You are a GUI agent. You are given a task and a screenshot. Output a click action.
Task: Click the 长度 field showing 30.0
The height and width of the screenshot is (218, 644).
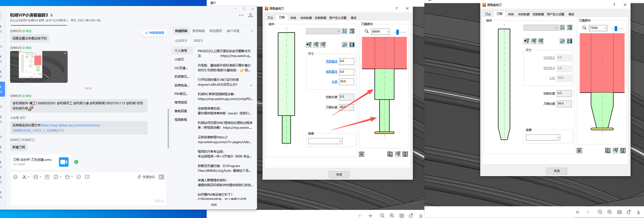click(x=346, y=82)
